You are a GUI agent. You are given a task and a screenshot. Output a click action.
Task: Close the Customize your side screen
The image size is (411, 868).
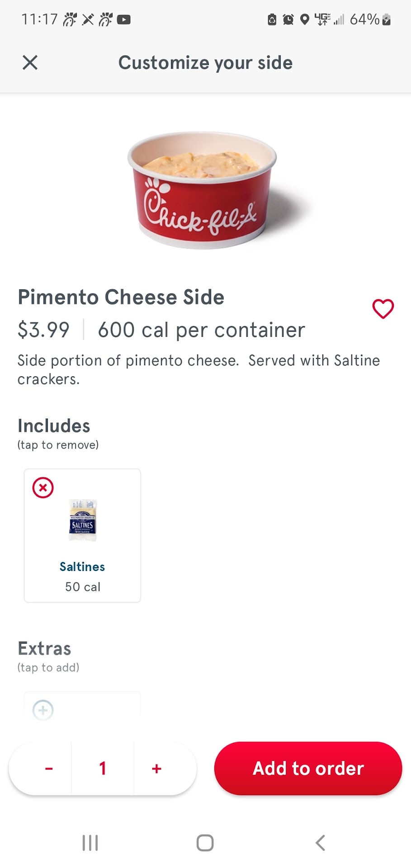click(x=30, y=62)
